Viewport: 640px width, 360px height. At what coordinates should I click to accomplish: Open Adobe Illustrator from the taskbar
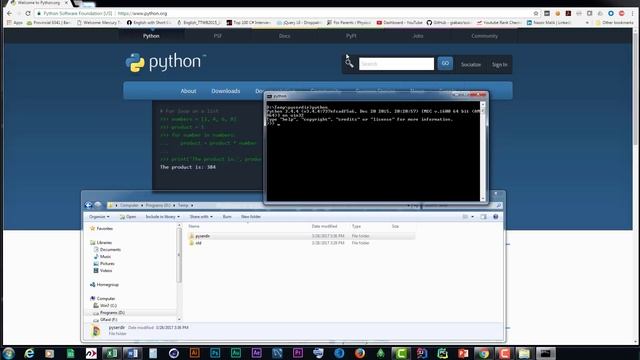pos(194,353)
